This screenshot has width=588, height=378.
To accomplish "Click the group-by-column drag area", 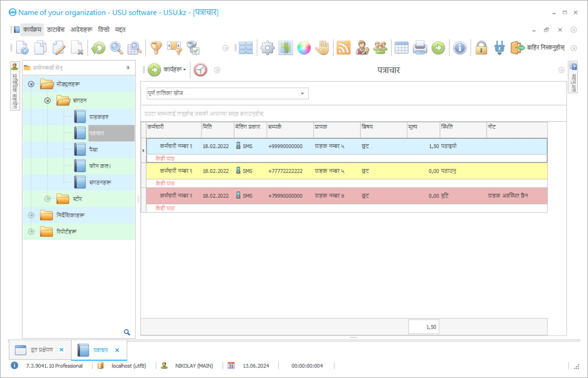I will click(x=353, y=114).
